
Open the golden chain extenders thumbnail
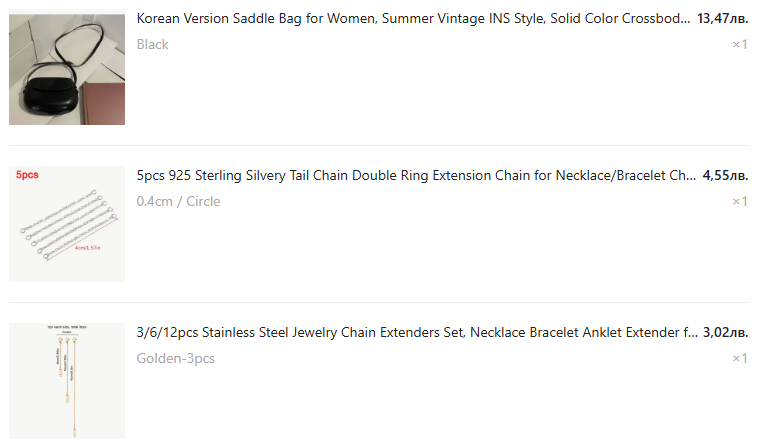click(66, 381)
